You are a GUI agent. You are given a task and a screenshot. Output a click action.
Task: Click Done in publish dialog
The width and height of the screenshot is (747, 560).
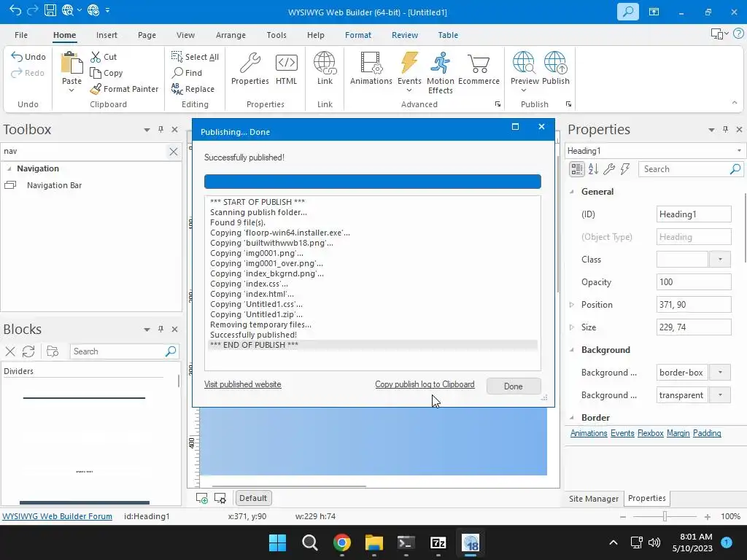pyautogui.click(x=513, y=386)
